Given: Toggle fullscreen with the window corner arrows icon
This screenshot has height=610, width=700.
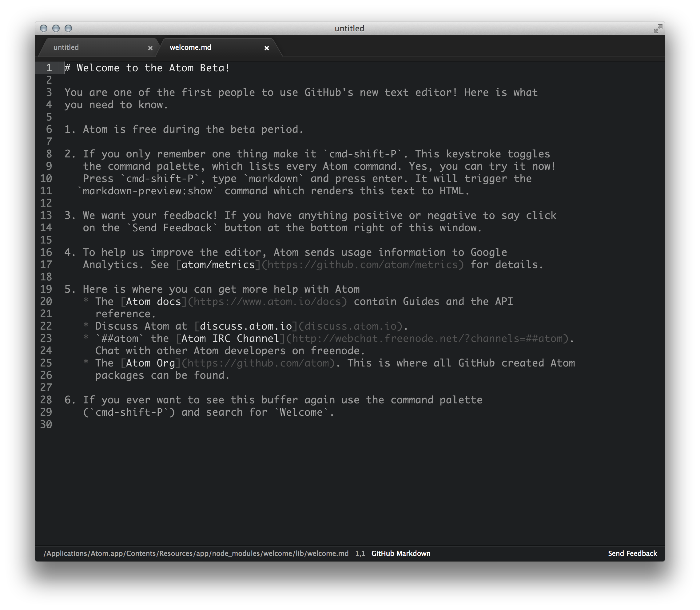Looking at the screenshot, I should coord(658,28).
